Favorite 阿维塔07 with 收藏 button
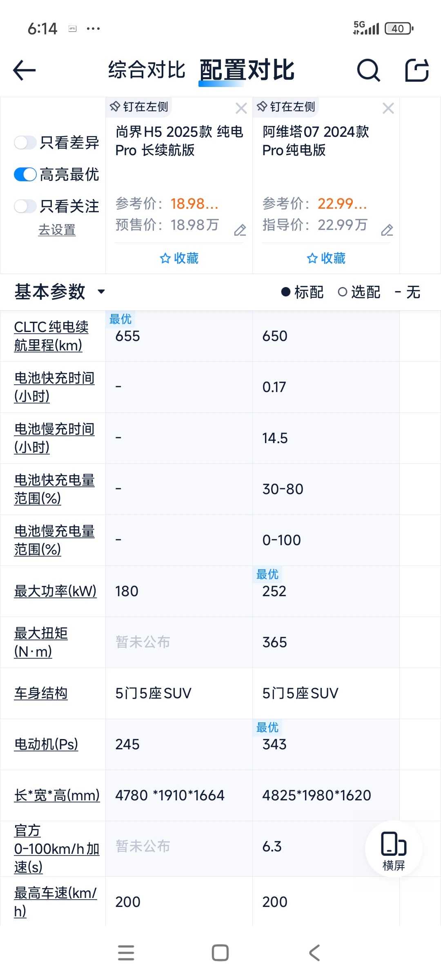Screen dimensions: 441x980 [326, 258]
